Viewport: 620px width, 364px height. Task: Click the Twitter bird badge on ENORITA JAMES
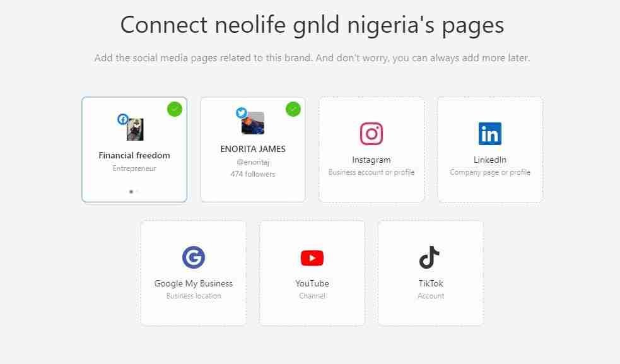click(x=242, y=114)
